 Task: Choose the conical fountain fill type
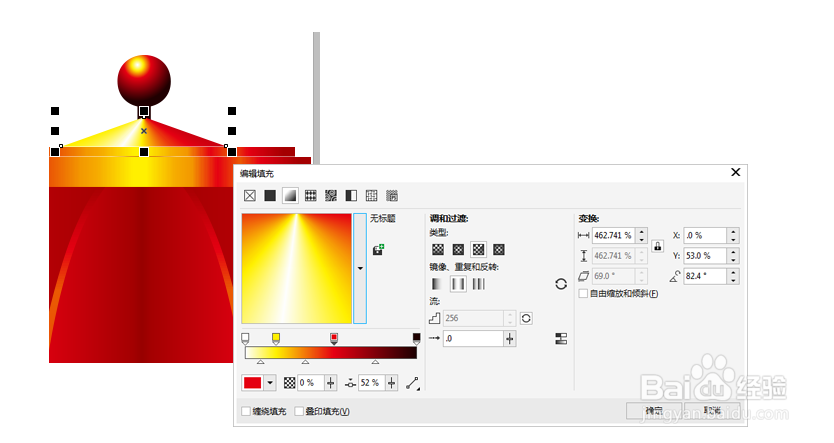click(478, 249)
